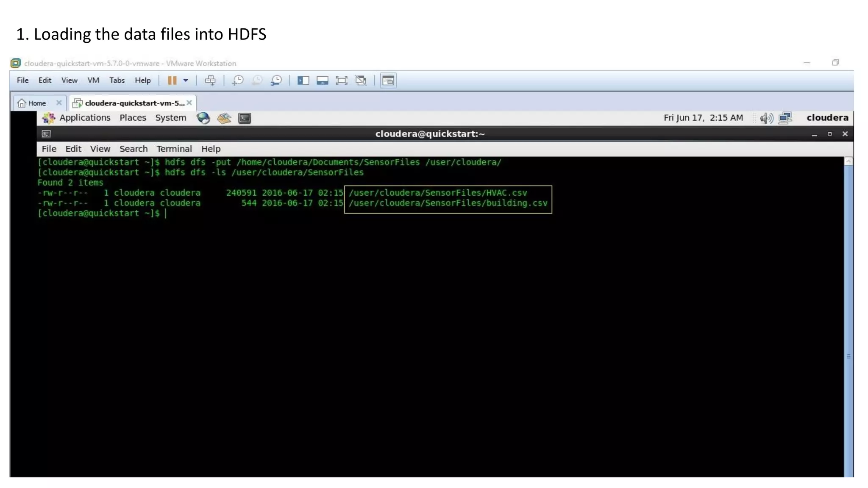This screenshot has width=868, height=488.
Task: Minimize the terminal window
Action: click(x=814, y=134)
